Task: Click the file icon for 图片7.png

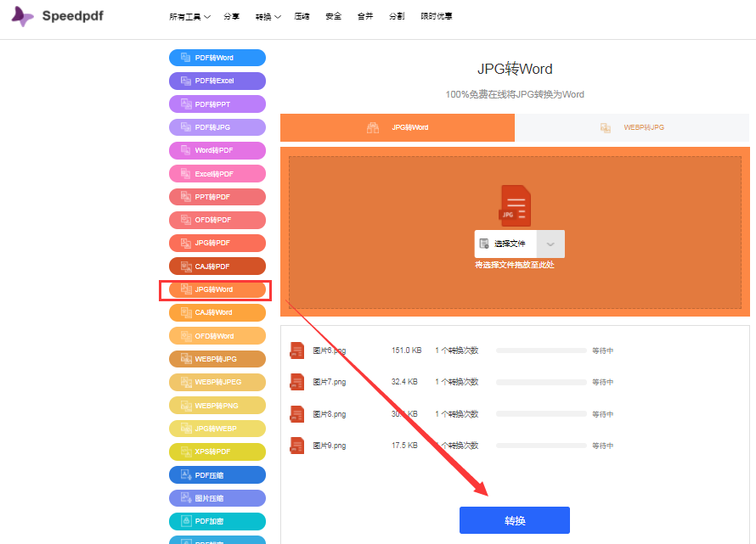Action: pos(297,382)
